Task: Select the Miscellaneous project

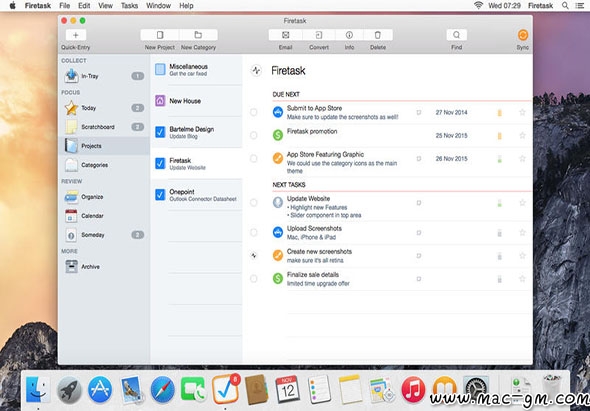Action: [x=196, y=70]
